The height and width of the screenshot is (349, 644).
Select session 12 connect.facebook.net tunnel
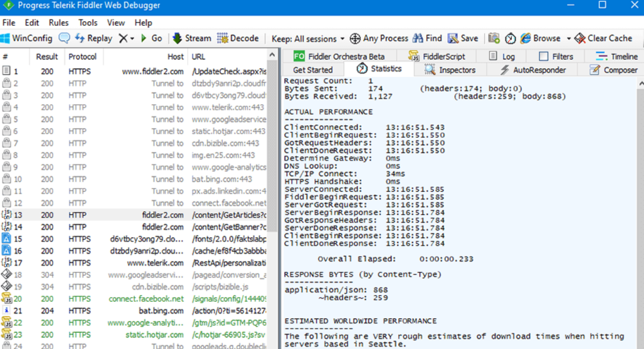click(134, 203)
